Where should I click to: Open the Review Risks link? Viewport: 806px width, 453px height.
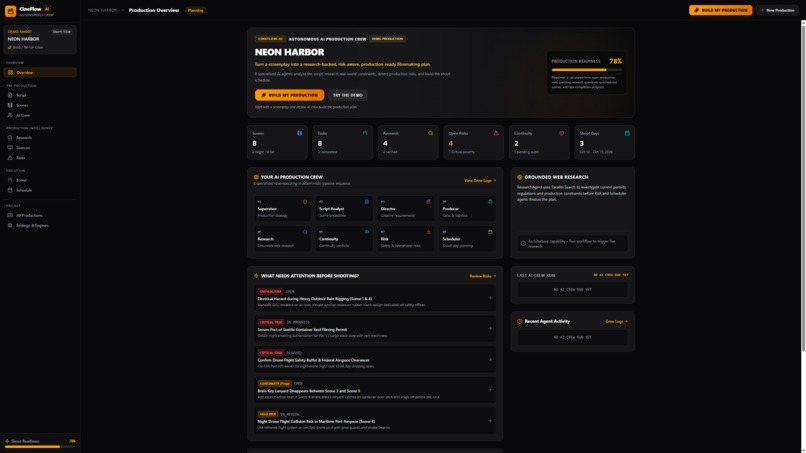[x=483, y=276]
